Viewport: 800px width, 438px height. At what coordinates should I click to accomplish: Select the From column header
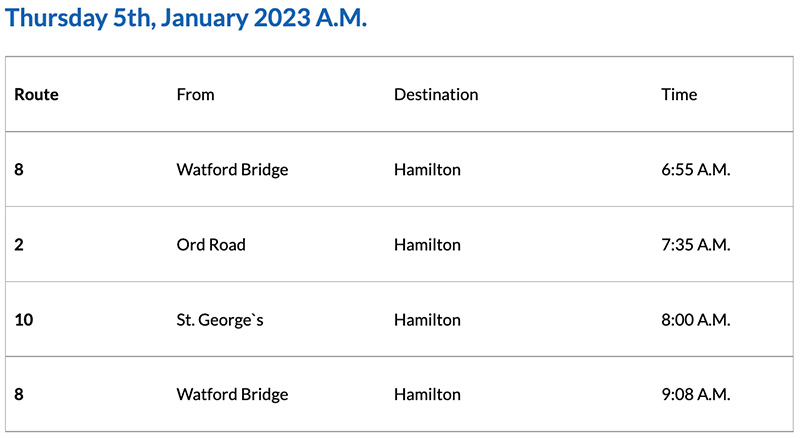point(195,95)
